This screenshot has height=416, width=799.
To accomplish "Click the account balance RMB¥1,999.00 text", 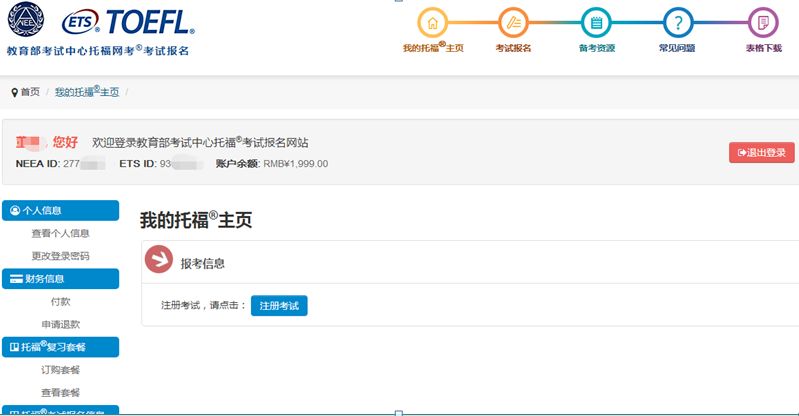I will 296,164.
